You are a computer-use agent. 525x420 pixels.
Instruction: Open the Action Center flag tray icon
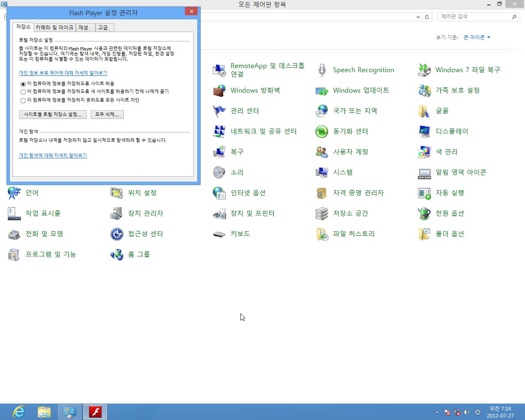447,412
